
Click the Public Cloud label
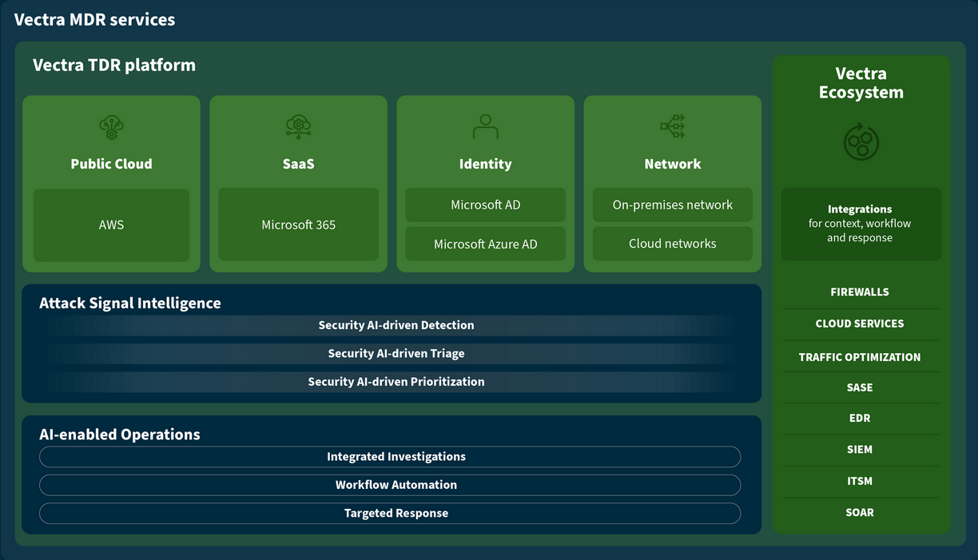[x=111, y=164]
